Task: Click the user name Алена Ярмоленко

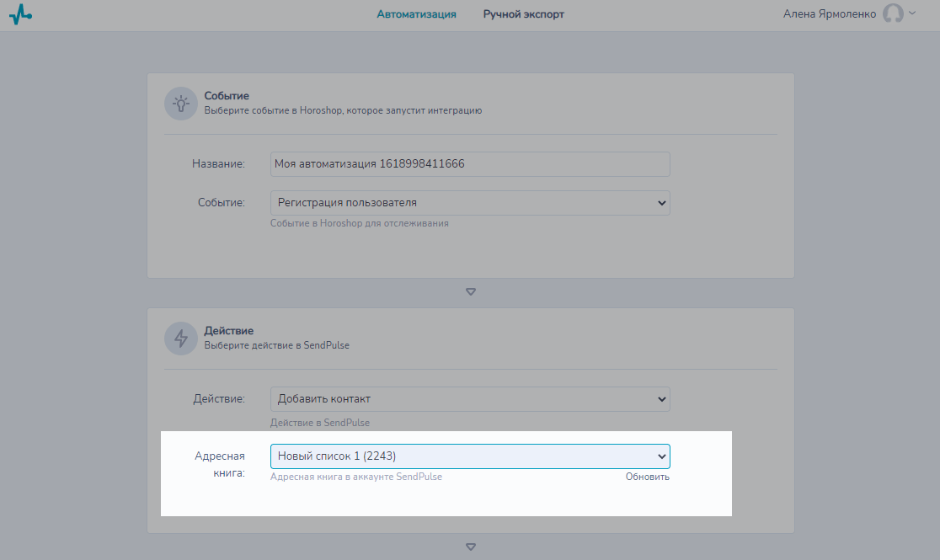Action: (x=830, y=14)
